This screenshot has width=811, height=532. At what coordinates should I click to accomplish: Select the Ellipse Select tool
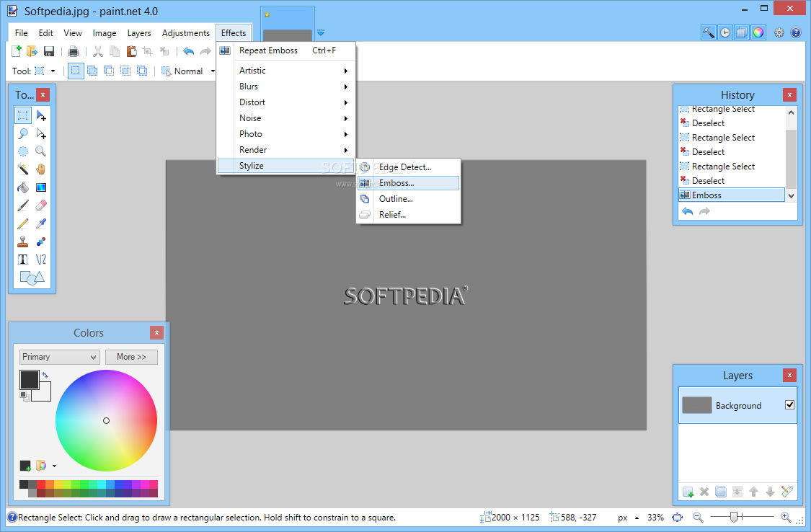[x=23, y=151]
